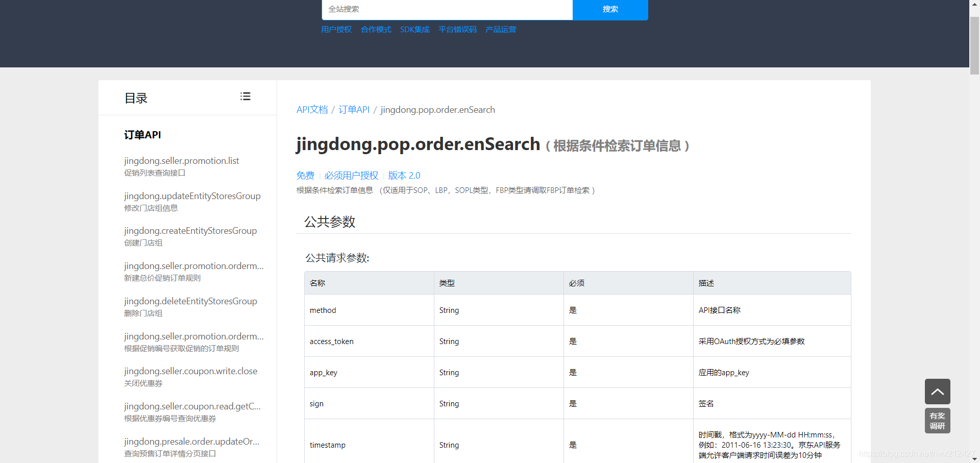Click the API接口名称 description cell
This screenshot has width=980, height=463.
point(772,310)
